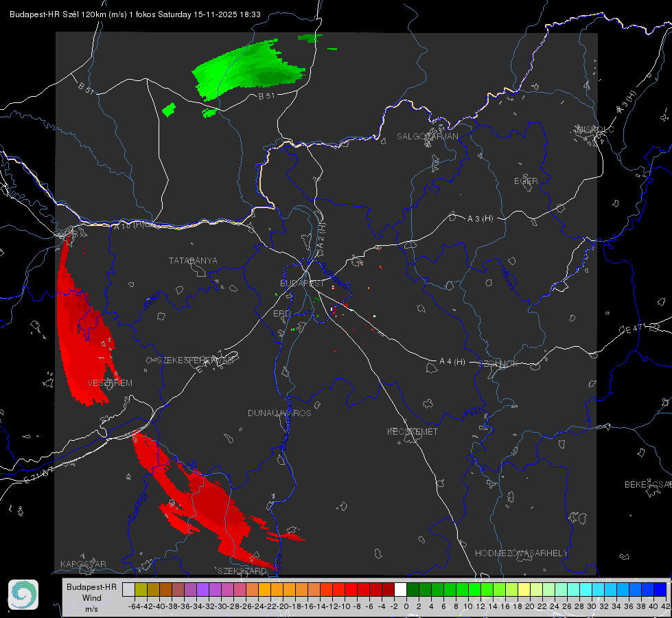672x618 pixels.
Task: Click the TATABANYA city label
Action: coord(193,260)
